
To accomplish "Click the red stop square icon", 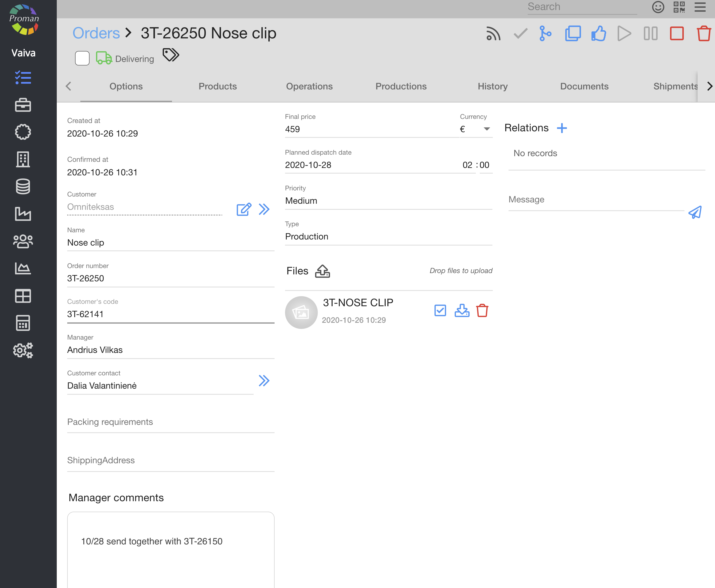I will click(x=677, y=34).
